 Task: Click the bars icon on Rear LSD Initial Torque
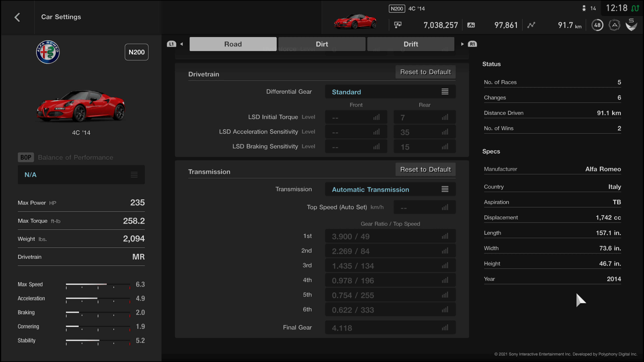[445, 117]
